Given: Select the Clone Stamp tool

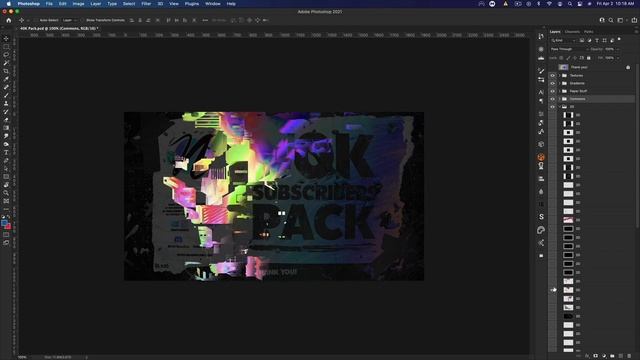Looking at the screenshot, I should [6, 104].
